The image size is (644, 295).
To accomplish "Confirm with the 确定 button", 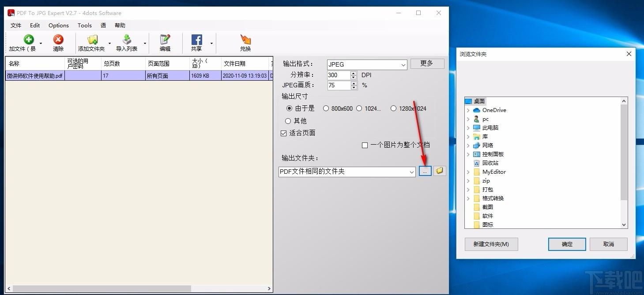I will pos(567,244).
